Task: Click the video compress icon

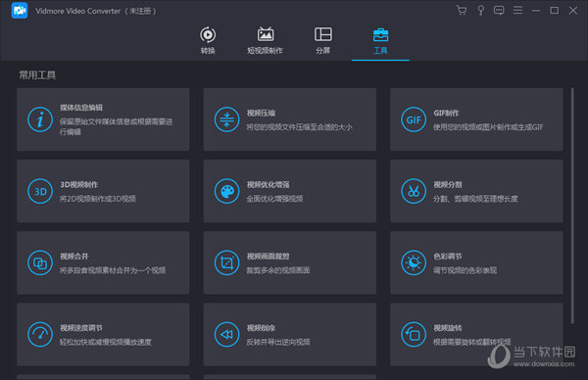Action: [227, 119]
